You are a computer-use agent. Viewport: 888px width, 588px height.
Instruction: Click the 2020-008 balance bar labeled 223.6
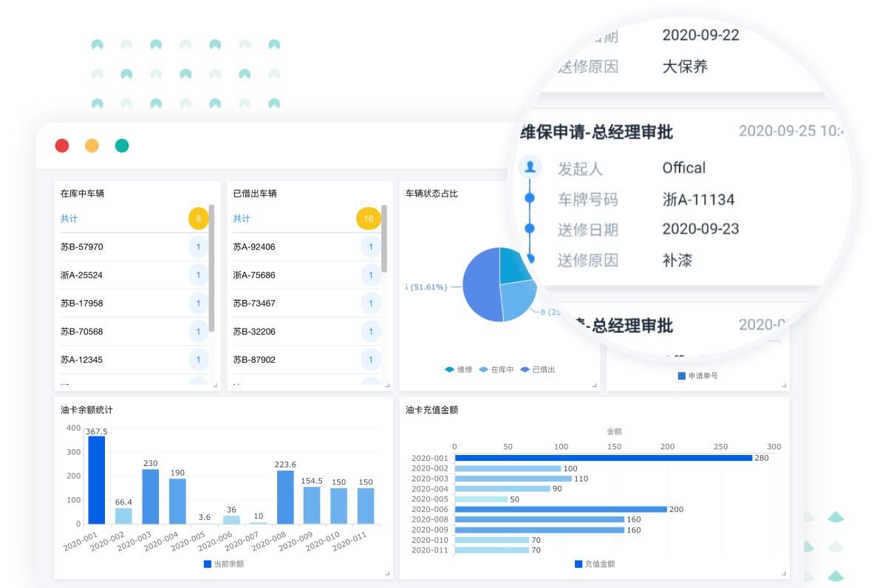(285, 497)
